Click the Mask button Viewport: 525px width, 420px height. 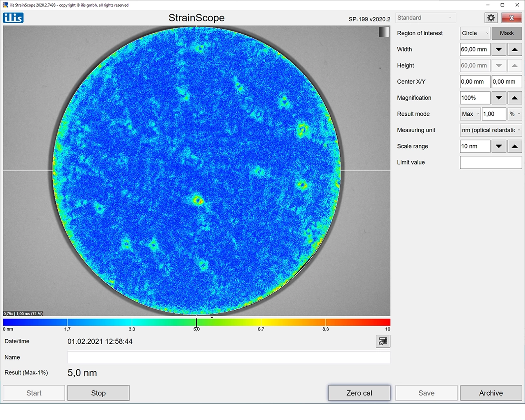pos(507,33)
